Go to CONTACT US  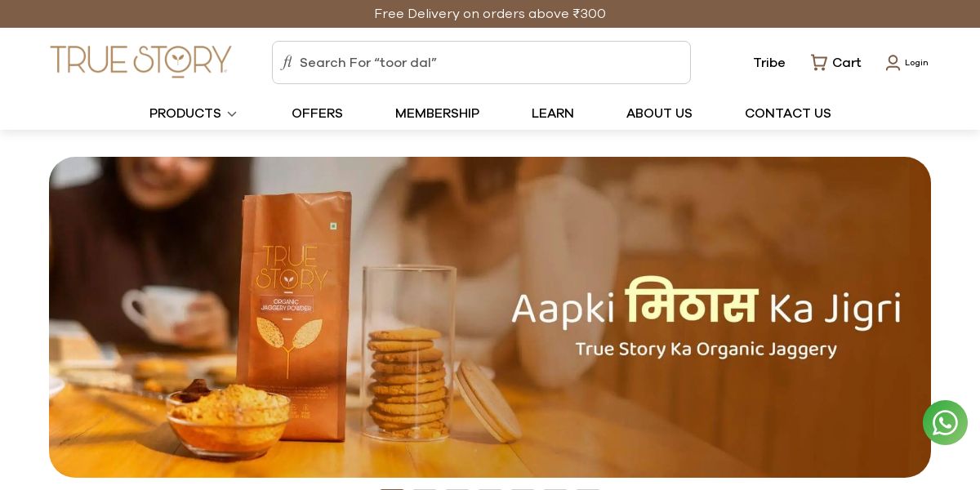[788, 114]
